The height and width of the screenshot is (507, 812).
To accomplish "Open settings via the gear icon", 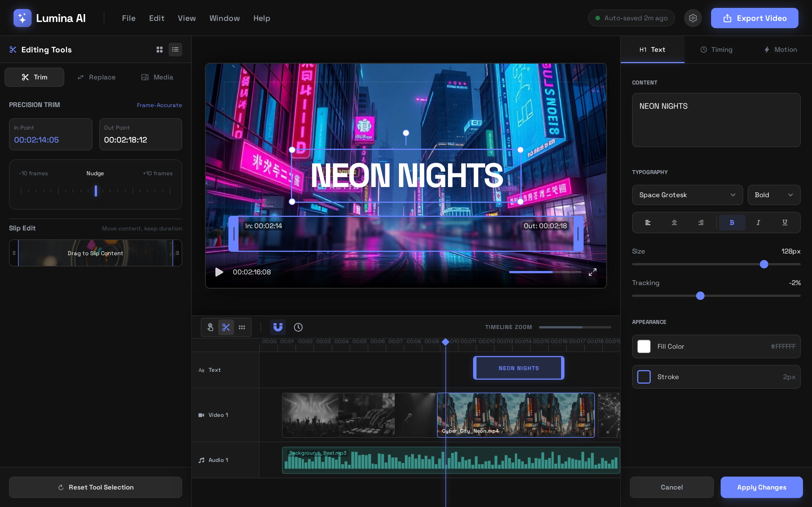I will coord(693,18).
